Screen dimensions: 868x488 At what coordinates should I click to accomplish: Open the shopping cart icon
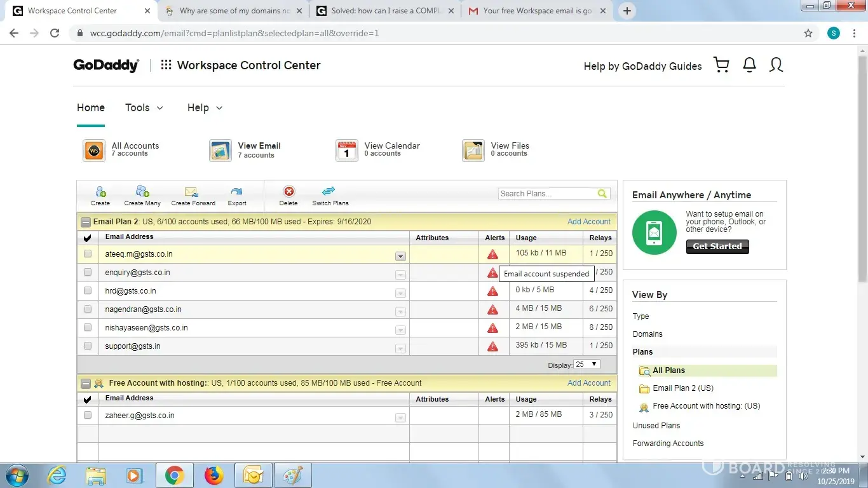pos(721,65)
